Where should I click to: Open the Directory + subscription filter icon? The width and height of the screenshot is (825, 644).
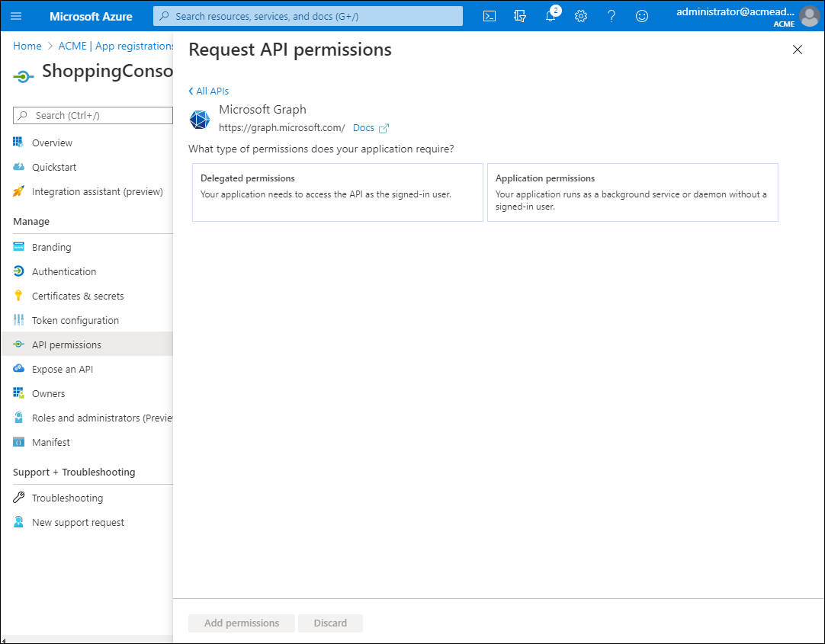(520, 16)
